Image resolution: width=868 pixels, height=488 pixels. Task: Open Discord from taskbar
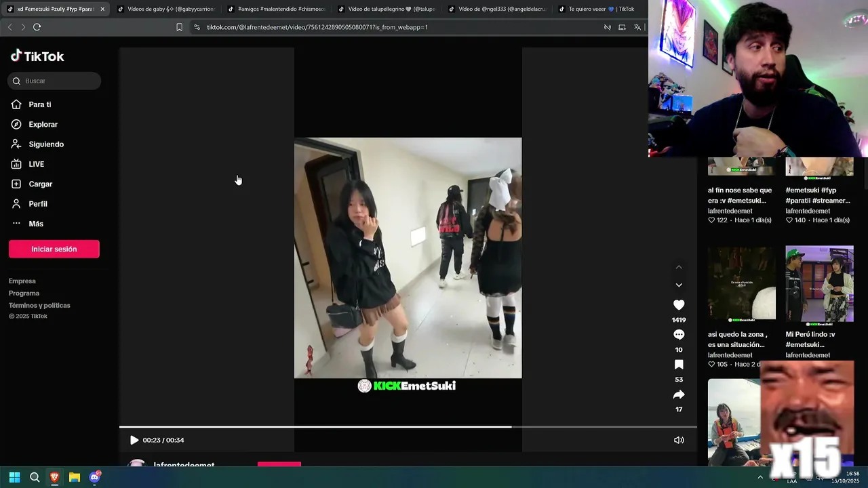(95, 477)
